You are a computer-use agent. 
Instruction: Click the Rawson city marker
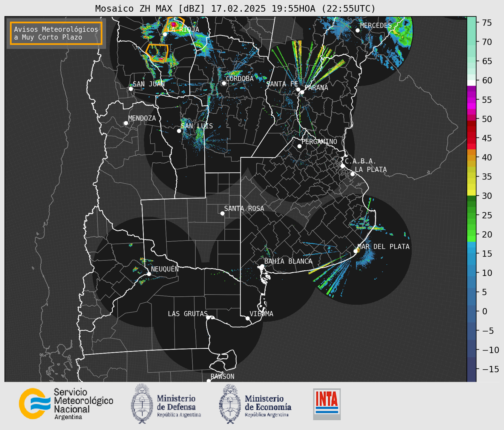pyautogui.click(x=209, y=381)
